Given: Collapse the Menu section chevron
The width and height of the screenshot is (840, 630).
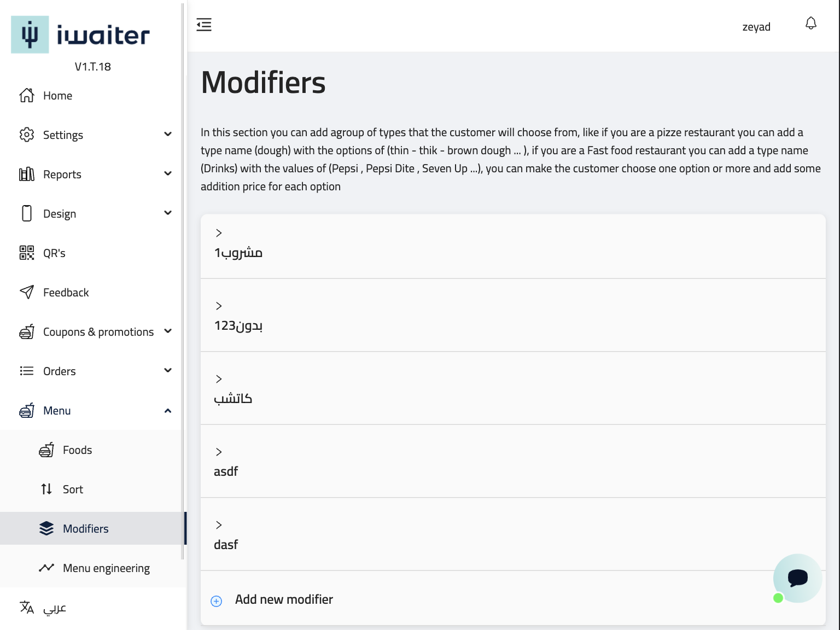Looking at the screenshot, I should pos(168,411).
